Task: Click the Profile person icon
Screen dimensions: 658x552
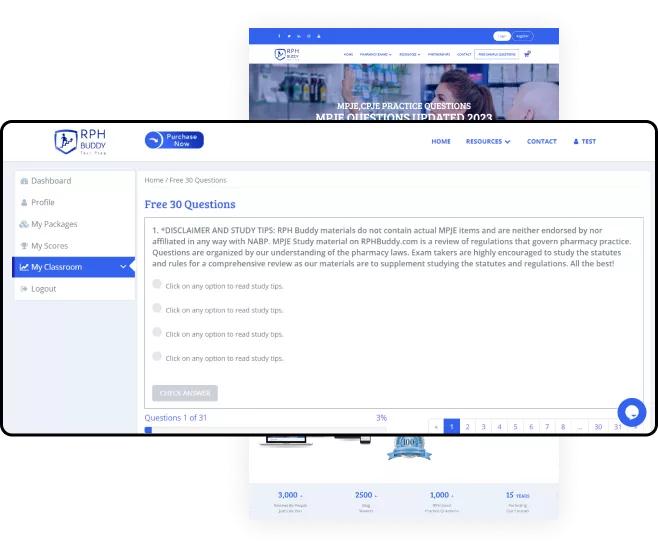Action: [x=24, y=202]
